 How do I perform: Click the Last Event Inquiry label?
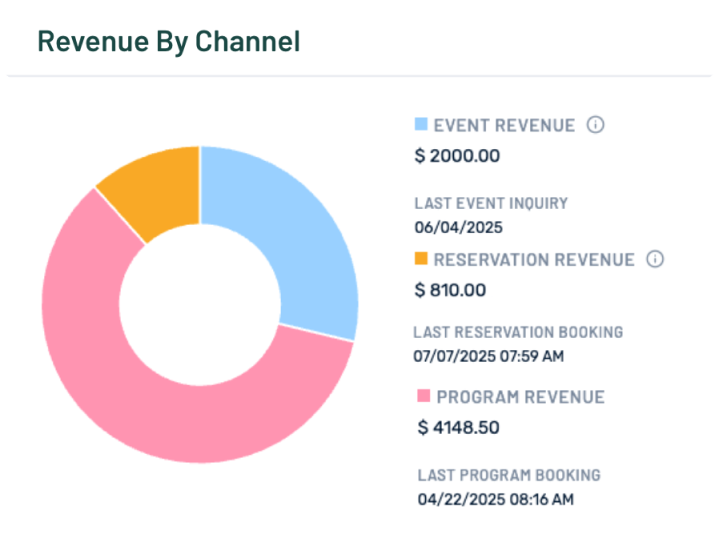tap(491, 203)
